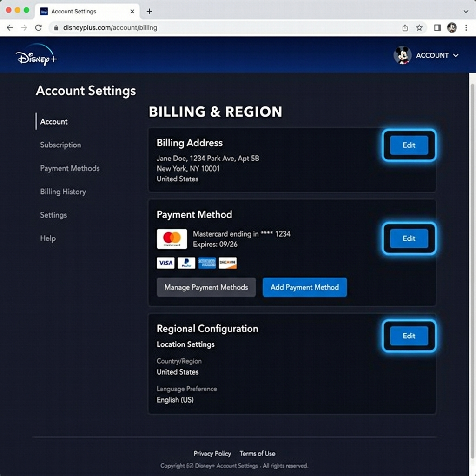Image resolution: width=476 pixels, height=476 pixels.
Task: Click the share icon in the address bar
Action: click(405, 28)
